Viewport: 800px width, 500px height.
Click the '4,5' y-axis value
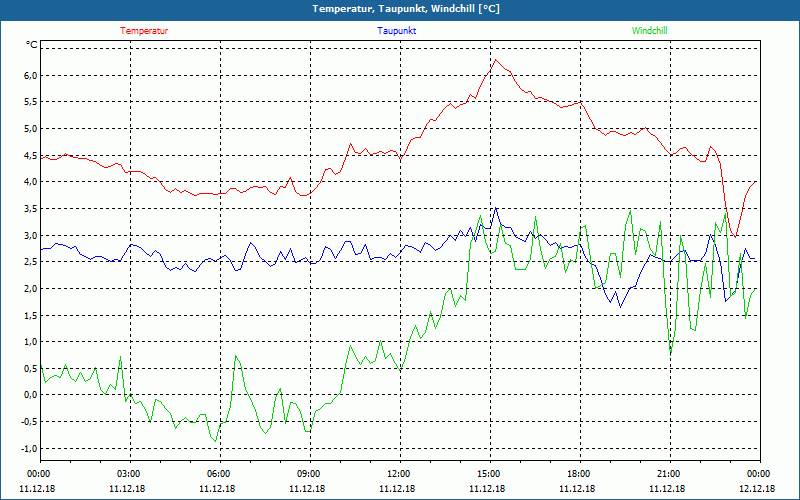point(31,156)
